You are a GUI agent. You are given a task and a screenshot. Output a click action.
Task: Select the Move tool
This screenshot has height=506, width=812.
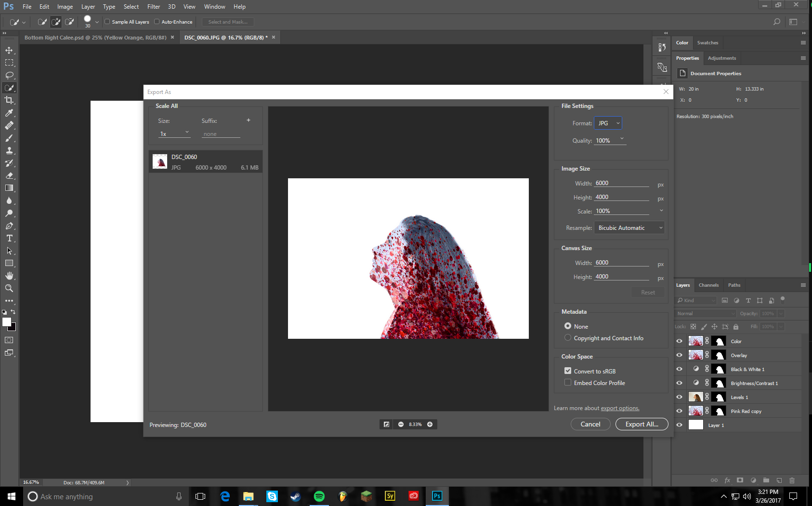tap(9, 50)
